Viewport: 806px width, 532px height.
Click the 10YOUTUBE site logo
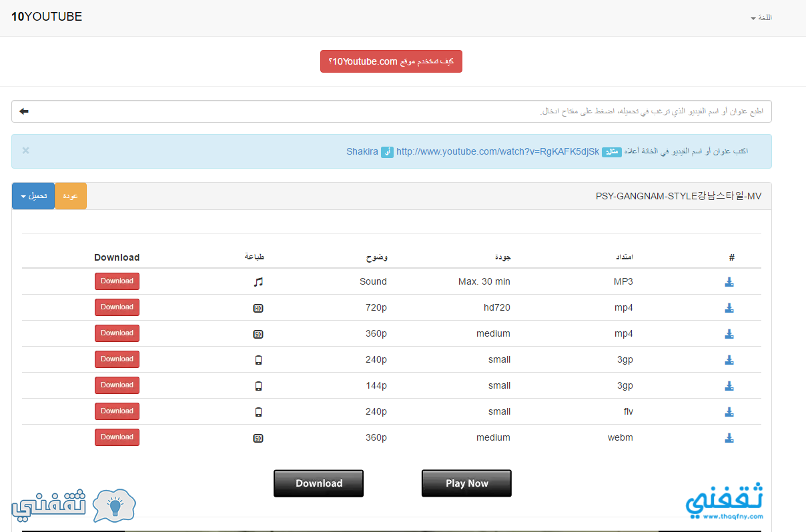click(x=47, y=17)
